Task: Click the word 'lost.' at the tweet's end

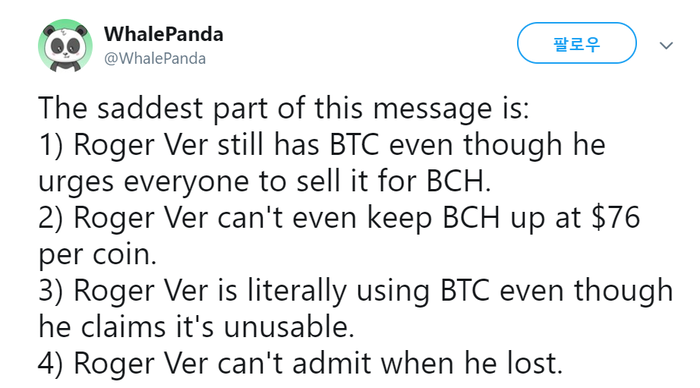Action: point(534,363)
